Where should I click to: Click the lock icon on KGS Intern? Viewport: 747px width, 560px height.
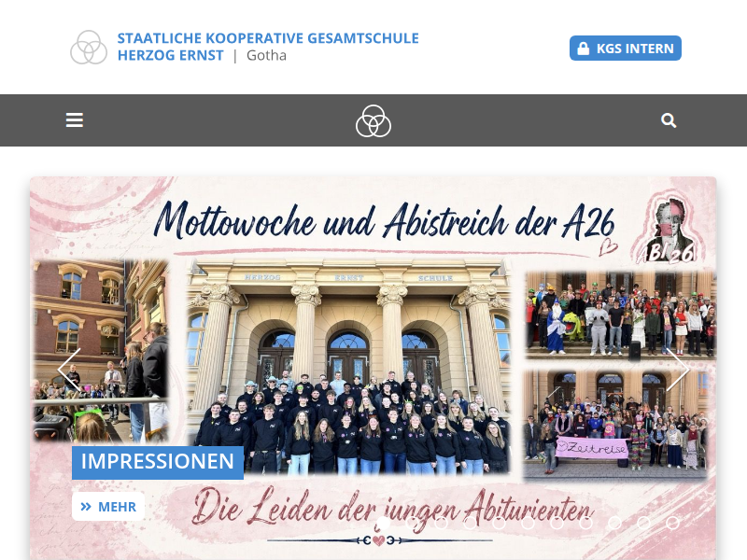pyautogui.click(x=583, y=49)
